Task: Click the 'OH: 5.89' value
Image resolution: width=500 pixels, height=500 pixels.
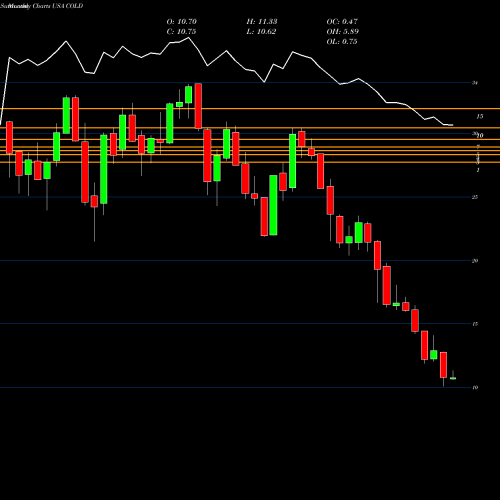Action: pyautogui.click(x=343, y=32)
